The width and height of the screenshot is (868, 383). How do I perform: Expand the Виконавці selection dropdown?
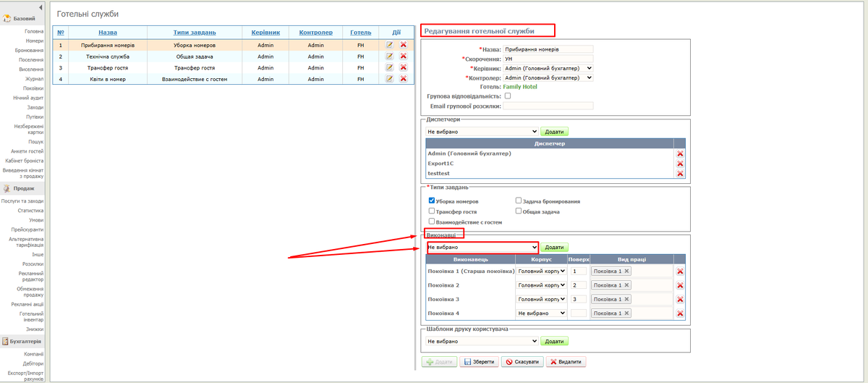tap(482, 247)
